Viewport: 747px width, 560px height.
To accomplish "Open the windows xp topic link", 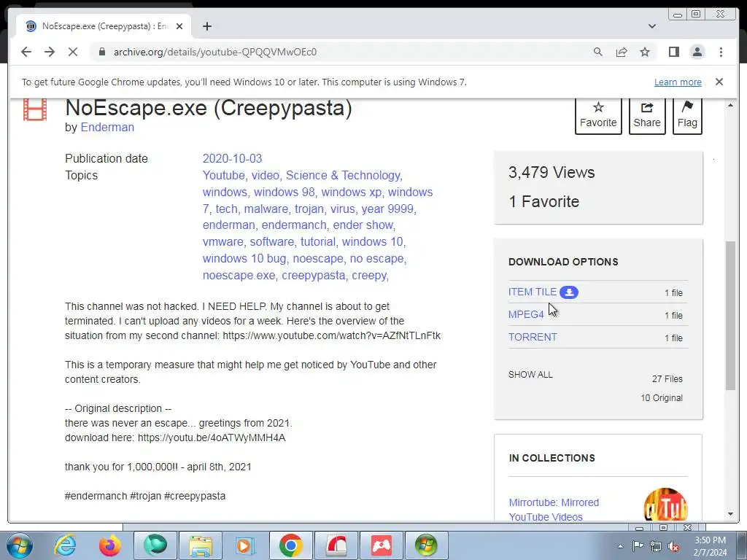I will point(351,192).
